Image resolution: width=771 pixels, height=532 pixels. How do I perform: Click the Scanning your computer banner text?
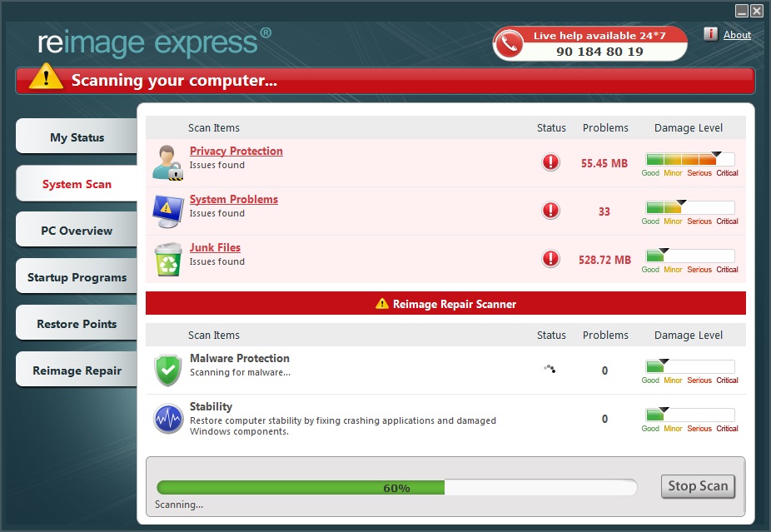point(174,80)
